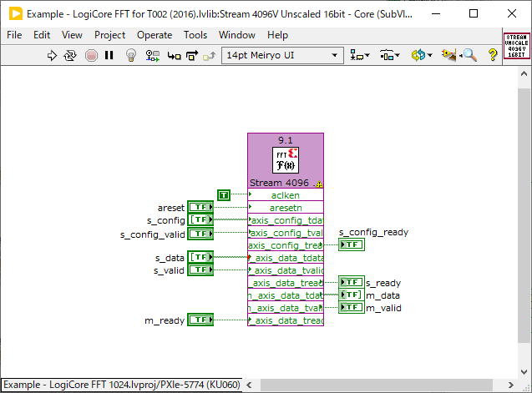The width and height of the screenshot is (532, 393).
Task: Click the axis_config_tvalid node row
Action: click(x=286, y=233)
